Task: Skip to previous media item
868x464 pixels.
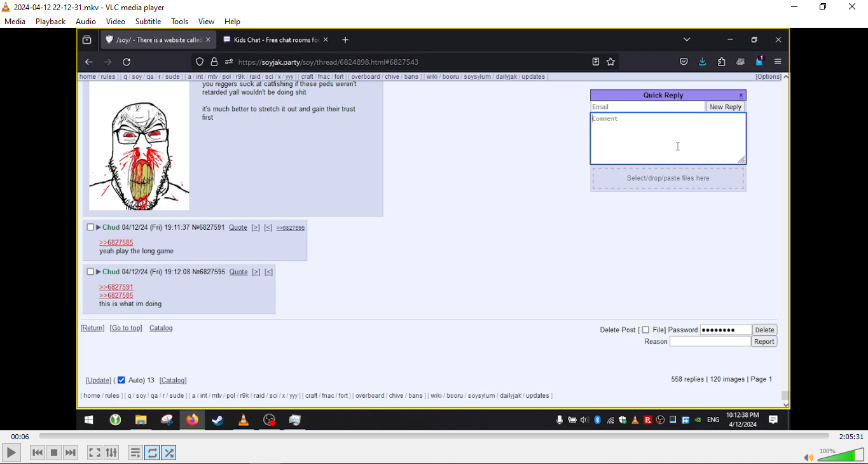Action: click(x=38, y=453)
